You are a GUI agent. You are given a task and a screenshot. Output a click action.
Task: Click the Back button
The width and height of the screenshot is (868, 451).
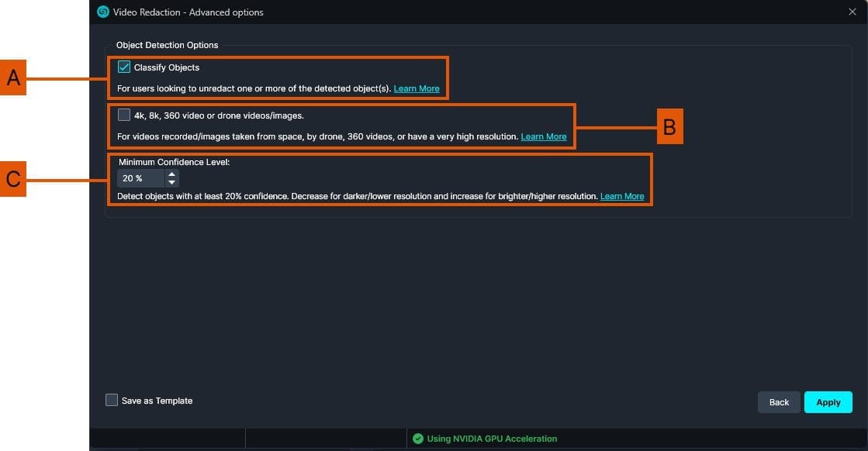[779, 401]
